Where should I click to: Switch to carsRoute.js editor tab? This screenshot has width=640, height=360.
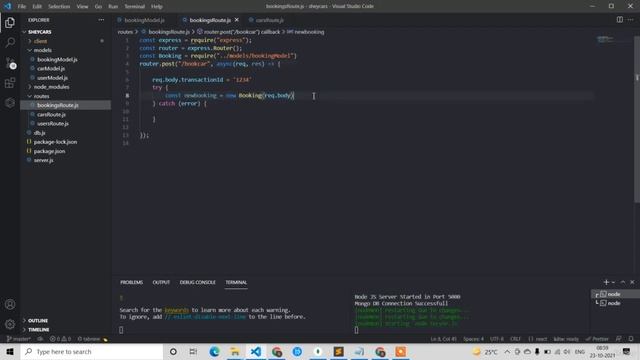coord(269,20)
